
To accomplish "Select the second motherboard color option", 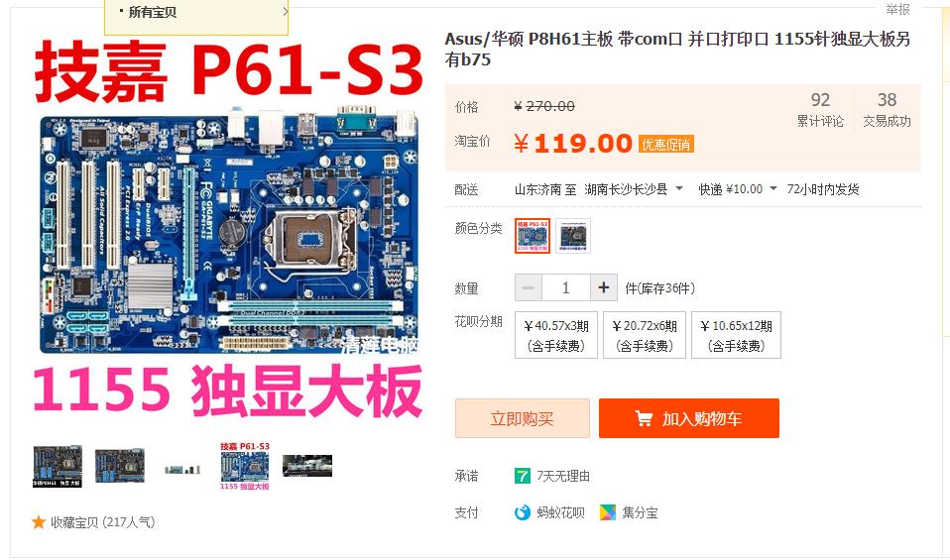I will coord(573,236).
